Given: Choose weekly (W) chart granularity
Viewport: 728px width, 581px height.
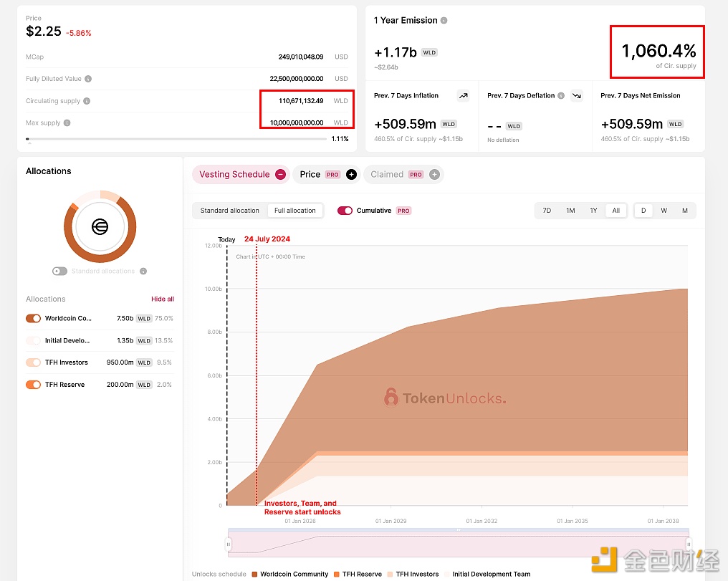Looking at the screenshot, I should (664, 211).
